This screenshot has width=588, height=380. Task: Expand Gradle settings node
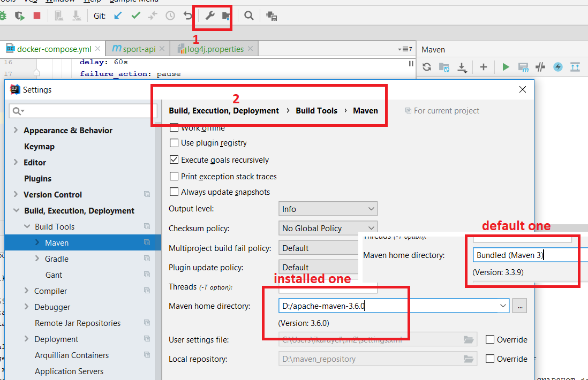pos(37,258)
